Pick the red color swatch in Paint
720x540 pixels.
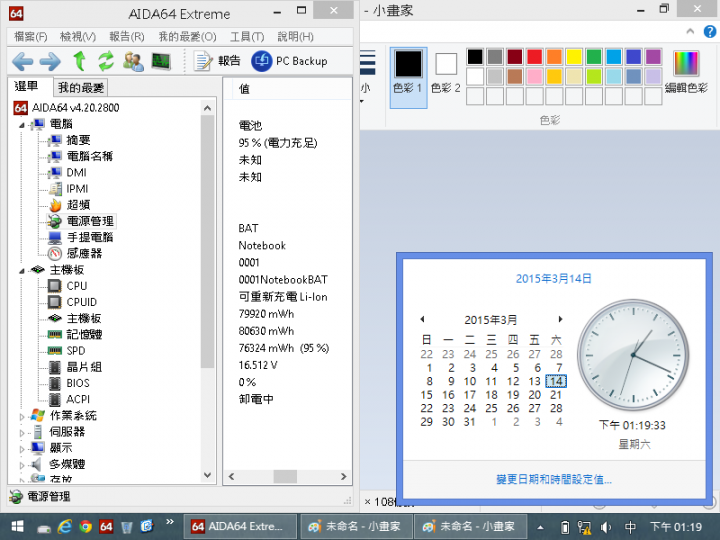coord(534,56)
